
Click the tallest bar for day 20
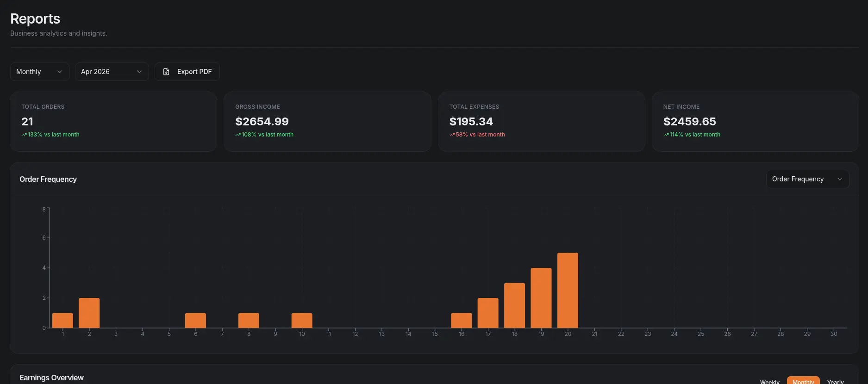568,291
